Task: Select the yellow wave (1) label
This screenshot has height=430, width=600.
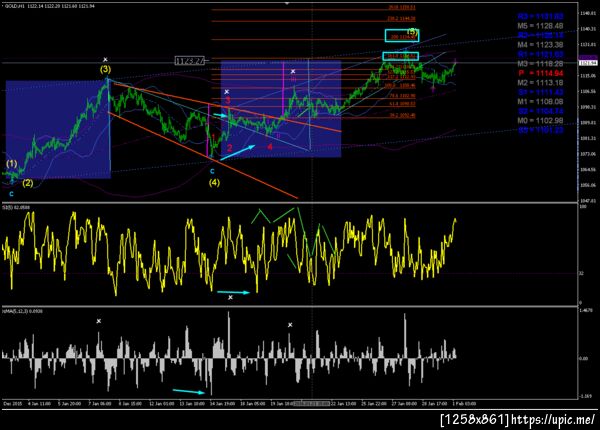Action: pos(12,164)
